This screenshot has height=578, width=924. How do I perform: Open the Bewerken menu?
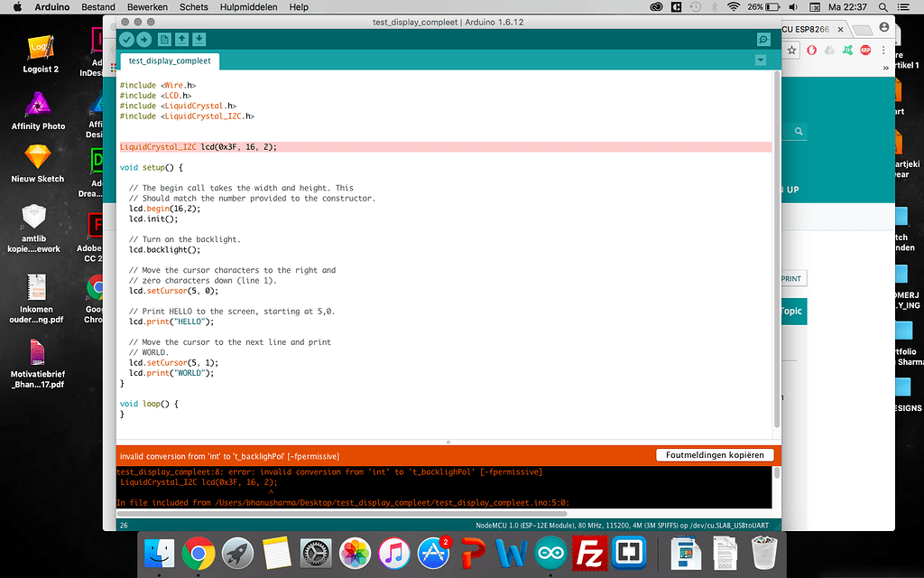147,7
